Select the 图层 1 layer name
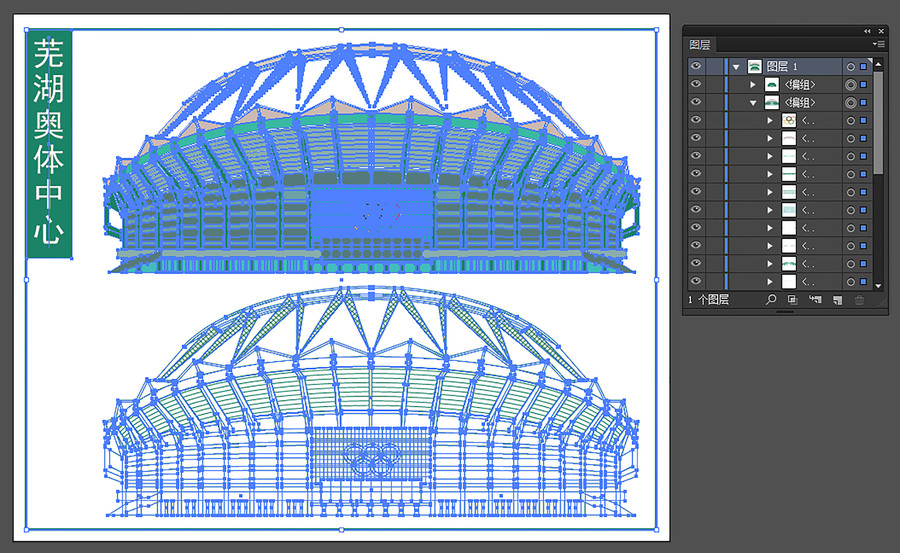Image resolution: width=900 pixels, height=553 pixels. tap(782, 67)
